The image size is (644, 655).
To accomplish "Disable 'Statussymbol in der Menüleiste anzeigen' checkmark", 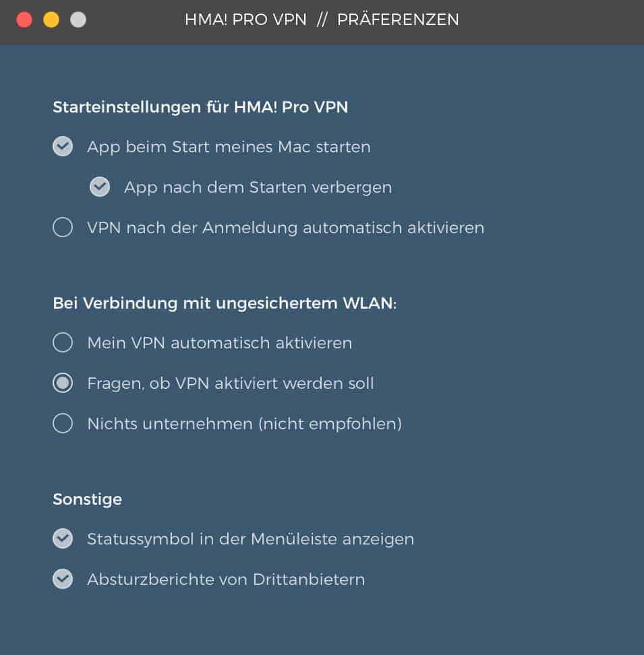I will 63,538.
